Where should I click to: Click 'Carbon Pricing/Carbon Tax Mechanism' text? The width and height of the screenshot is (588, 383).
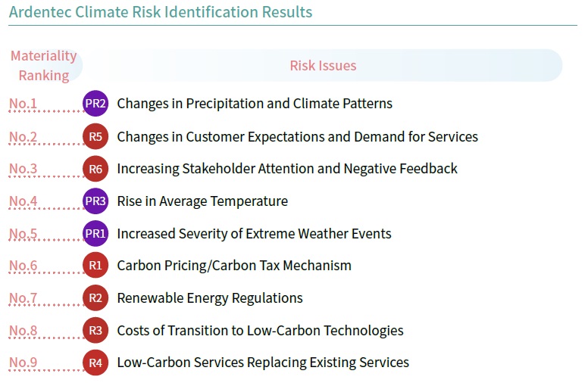click(x=234, y=266)
